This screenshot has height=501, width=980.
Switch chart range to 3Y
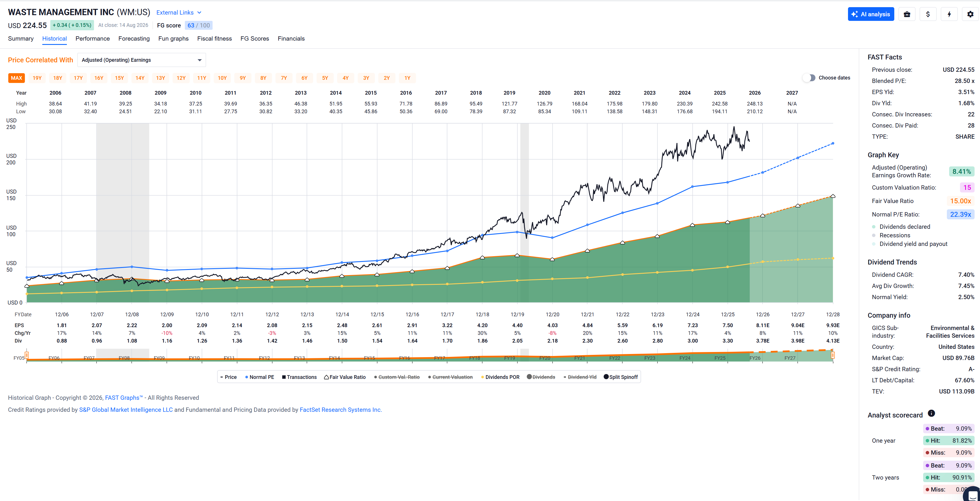[x=366, y=78]
